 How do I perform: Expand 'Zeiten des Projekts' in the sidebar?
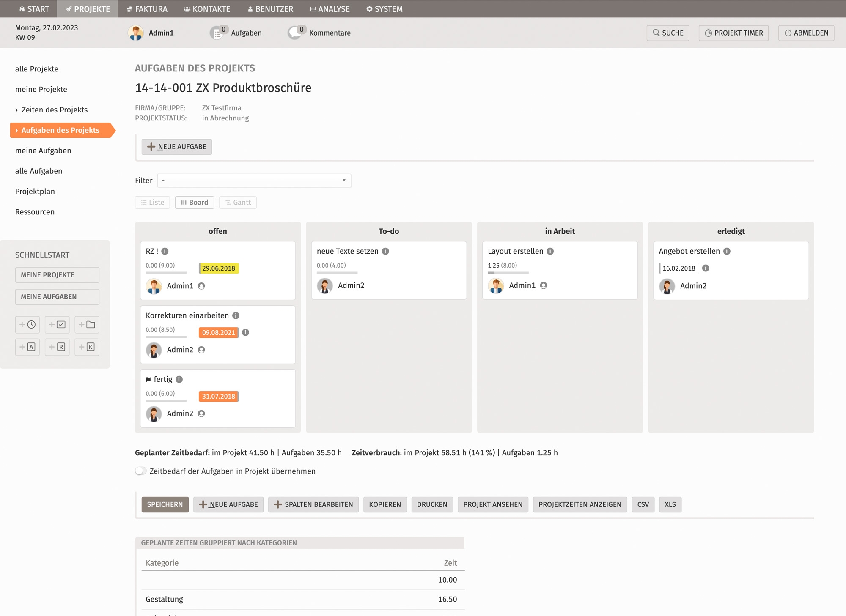[54, 110]
